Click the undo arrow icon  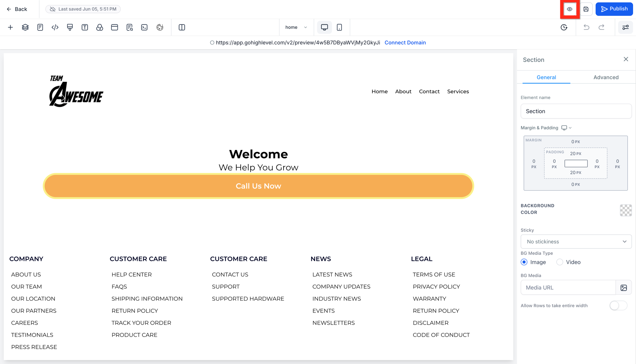click(586, 27)
